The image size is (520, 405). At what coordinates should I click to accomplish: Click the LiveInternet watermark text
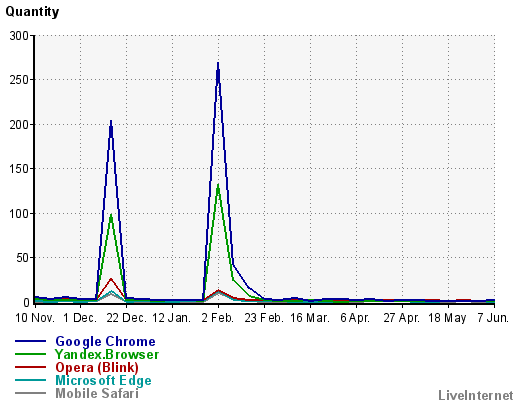[476, 395]
